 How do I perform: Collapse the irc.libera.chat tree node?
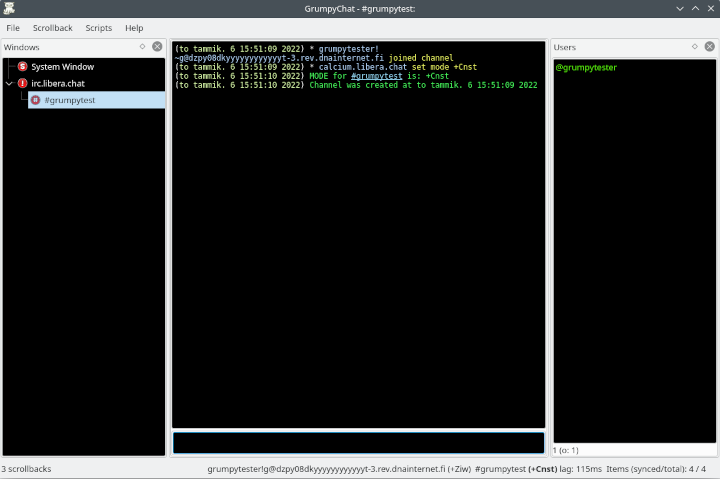pyautogui.click(x=9, y=84)
